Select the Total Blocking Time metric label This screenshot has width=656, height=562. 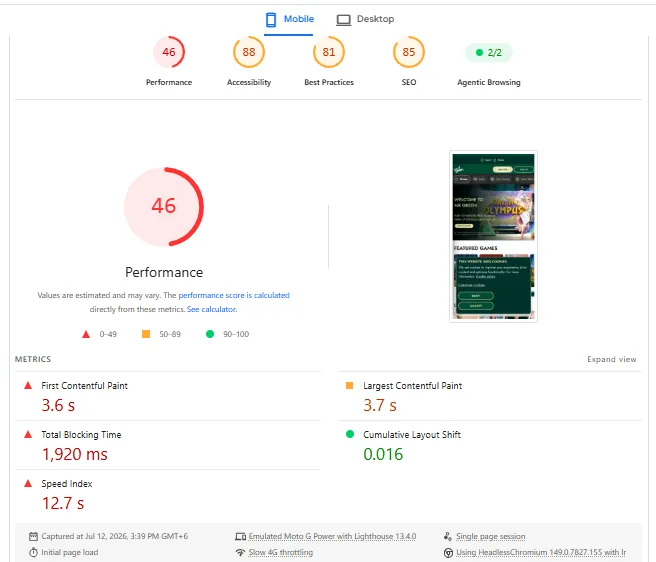[81, 434]
